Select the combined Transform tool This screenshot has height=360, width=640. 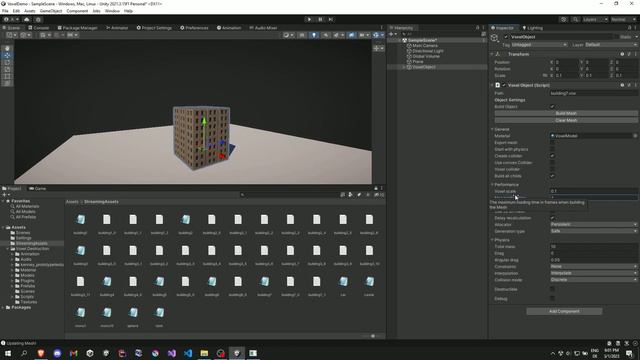(7, 83)
